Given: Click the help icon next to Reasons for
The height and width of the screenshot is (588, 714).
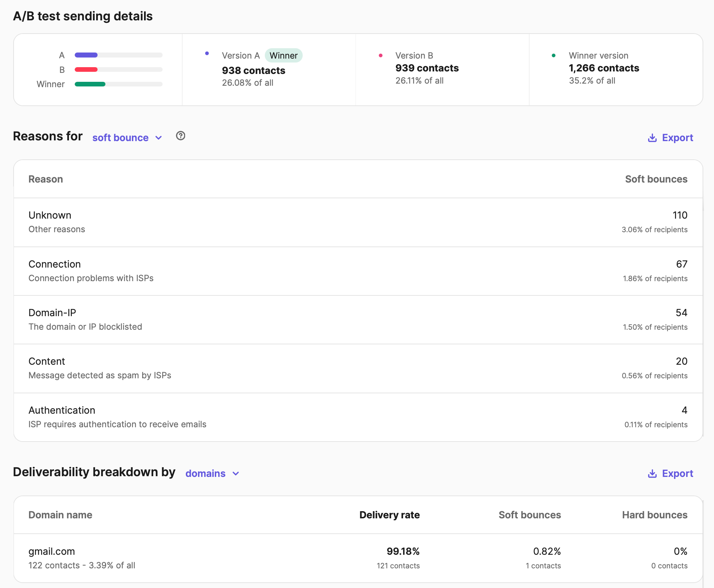Looking at the screenshot, I should [180, 136].
